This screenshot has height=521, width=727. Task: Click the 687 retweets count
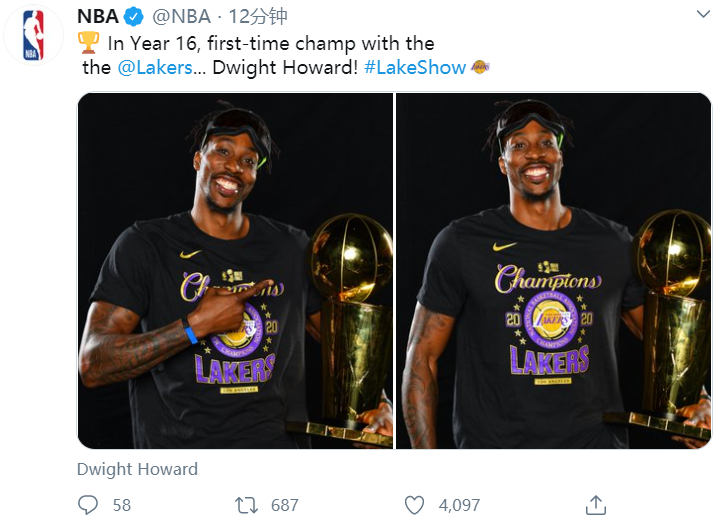[x=285, y=505]
